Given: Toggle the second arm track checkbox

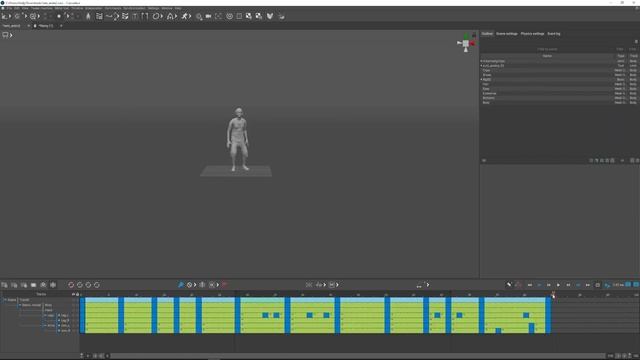Looking at the screenshot, I should [x=59, y=331].
